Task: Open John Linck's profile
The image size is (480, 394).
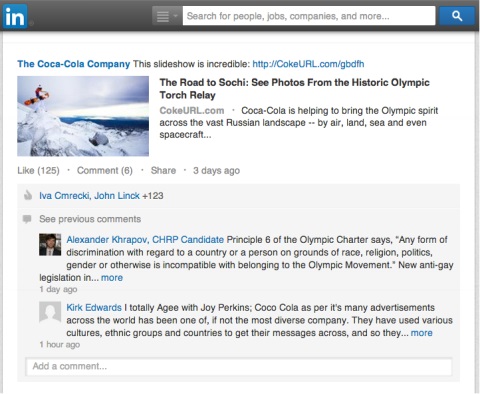Action: (117, 196)
